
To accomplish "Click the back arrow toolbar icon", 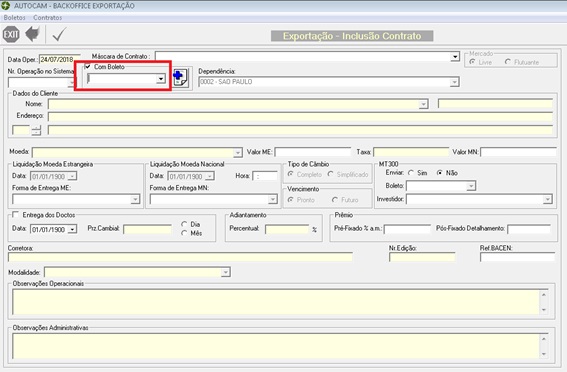I will click(33, 34).
